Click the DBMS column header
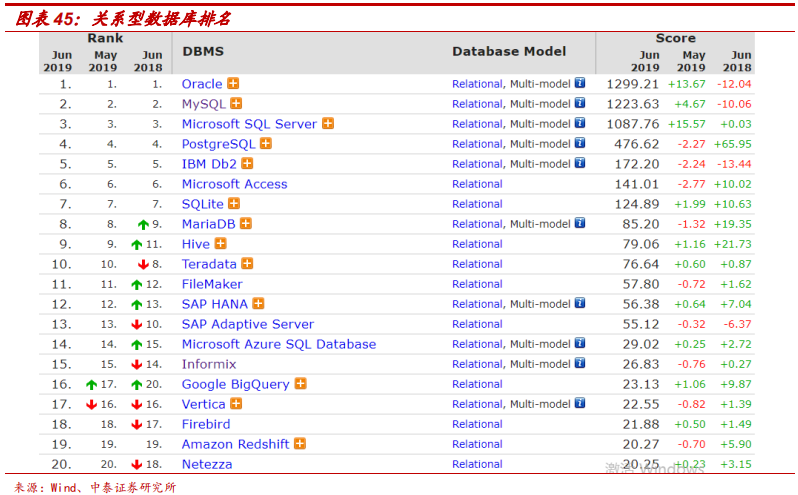 203,51
